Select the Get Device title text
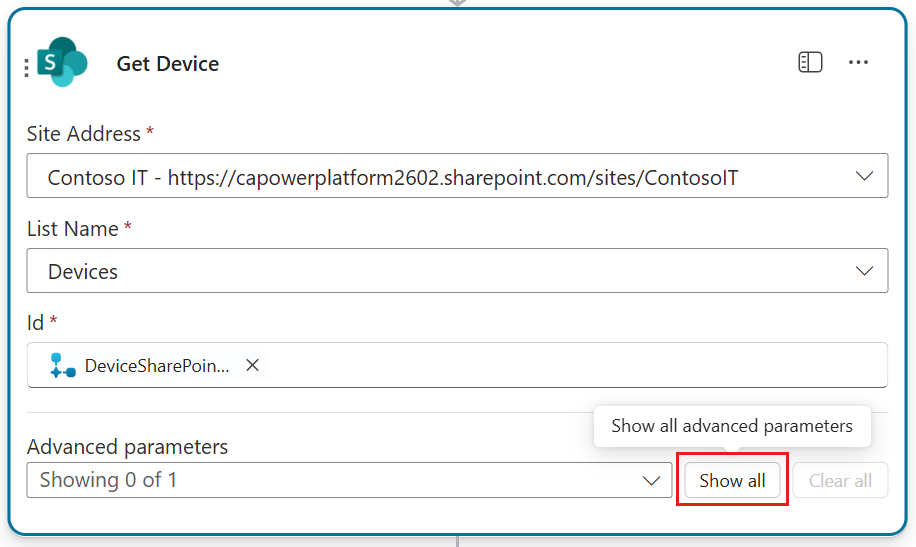Viewport: 916px width, 547px height. coord(168,64)
